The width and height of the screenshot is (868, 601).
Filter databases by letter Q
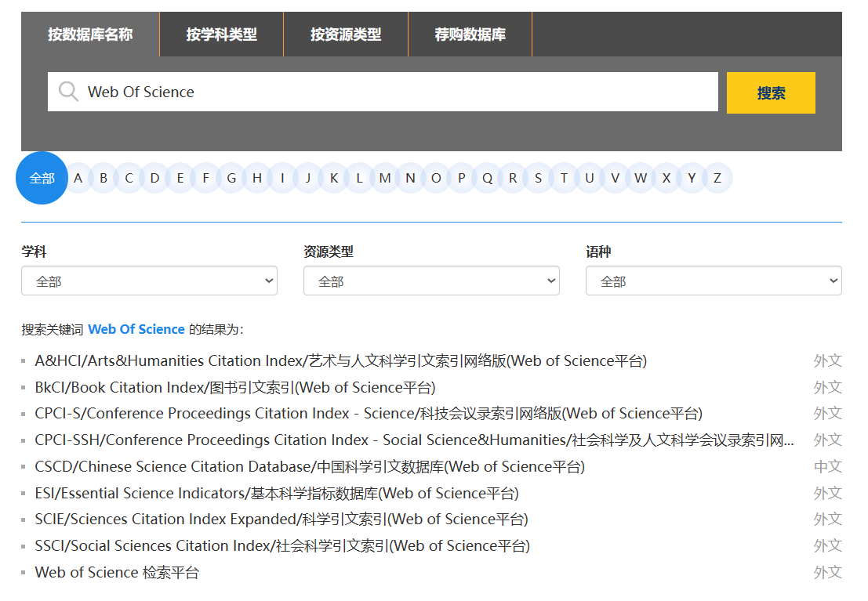point(487,178)
